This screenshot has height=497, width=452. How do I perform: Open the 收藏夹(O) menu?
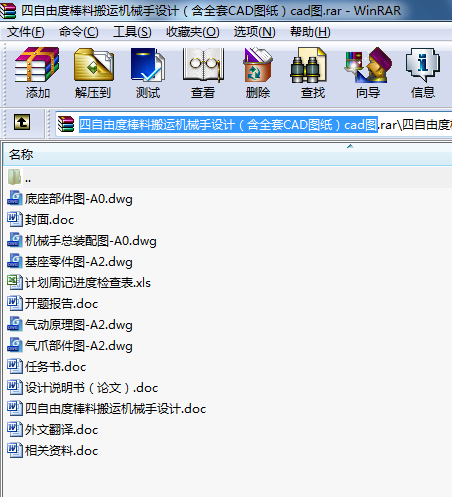point(193,32)
